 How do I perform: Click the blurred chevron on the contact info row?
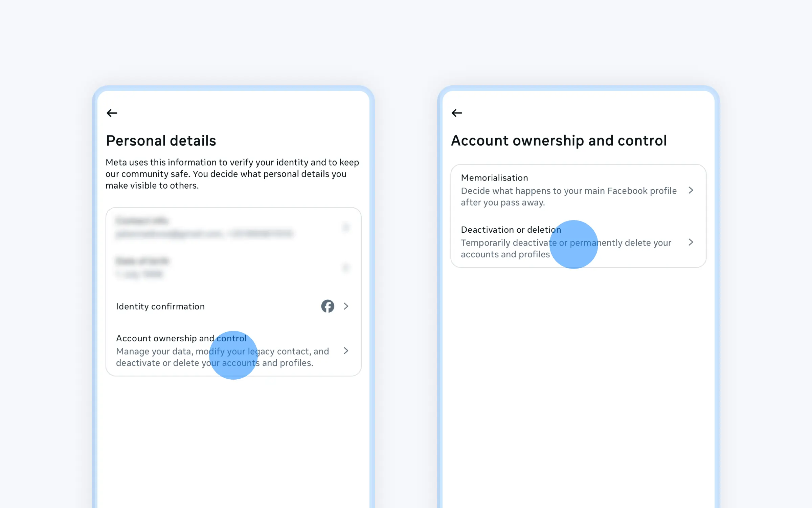[x=346, y=227]
